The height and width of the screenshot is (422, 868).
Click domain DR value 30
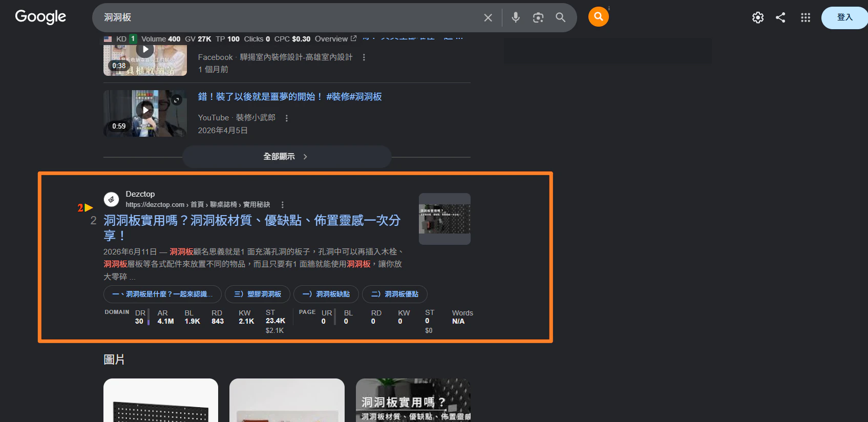click(x=139, y=322)
